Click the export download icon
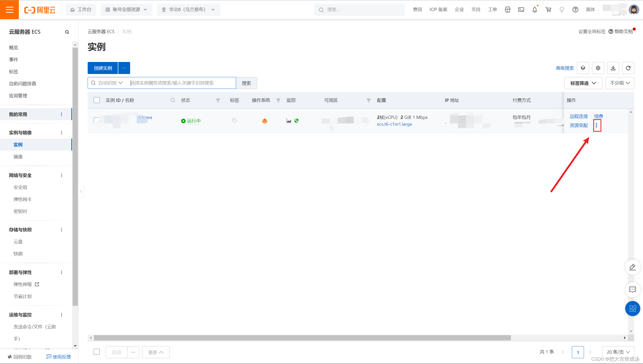The width and height of the screenshot is (643, 364). (x=613, y=68)
